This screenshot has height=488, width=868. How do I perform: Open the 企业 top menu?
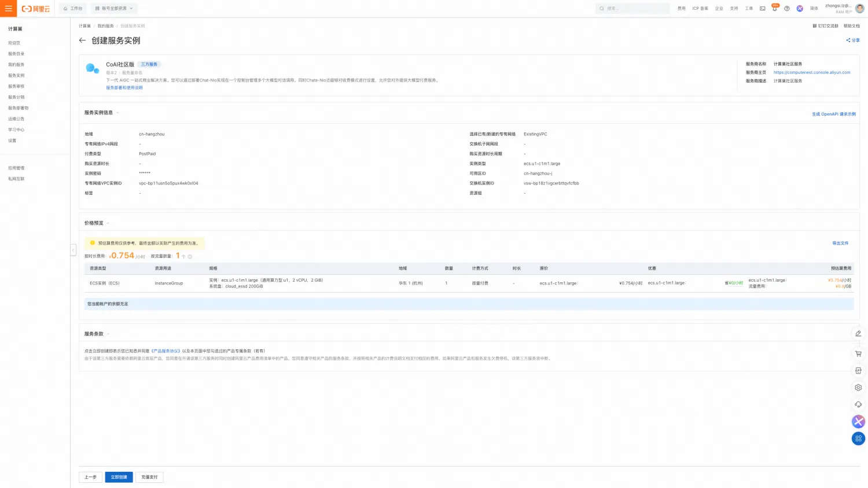click(719, 9)
